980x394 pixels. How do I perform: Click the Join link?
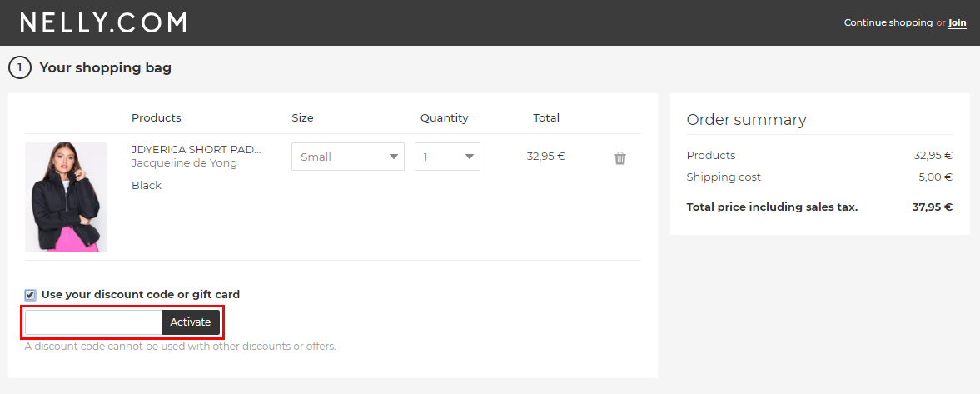(x=957, y=22)
